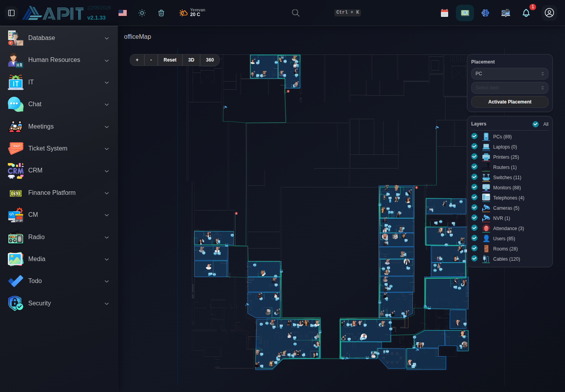Open the CM menu item
Screen dimensions: 565x392
pos(59,215)
